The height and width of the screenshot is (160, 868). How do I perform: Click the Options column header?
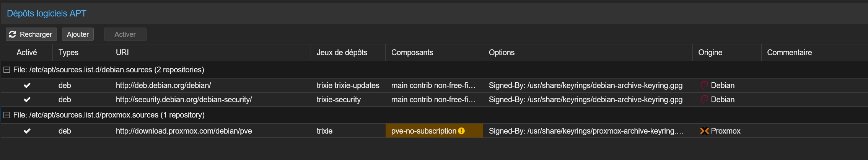502,52
